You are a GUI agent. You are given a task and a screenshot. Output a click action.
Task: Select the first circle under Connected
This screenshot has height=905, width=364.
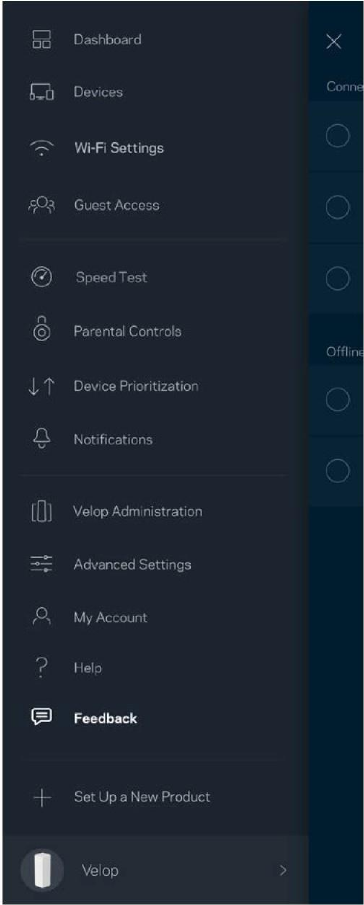337,136
